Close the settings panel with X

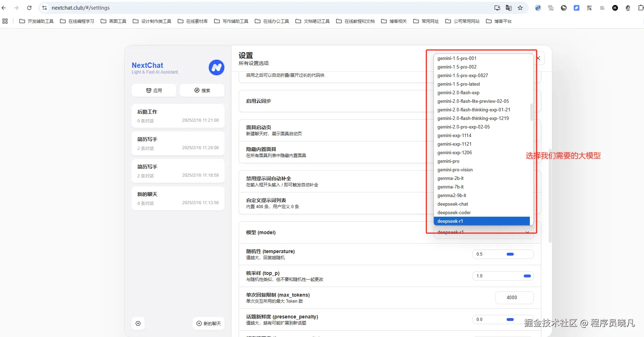538,58
